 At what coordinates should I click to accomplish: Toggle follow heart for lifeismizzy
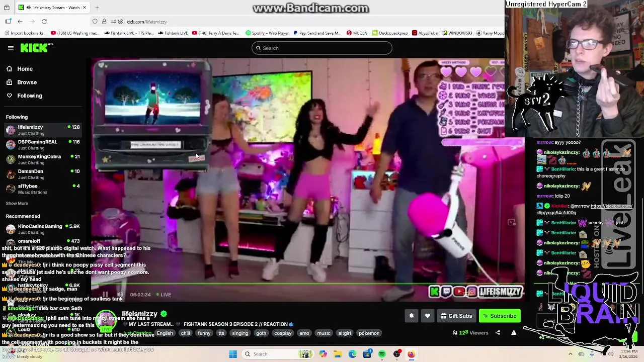[428, 316]
